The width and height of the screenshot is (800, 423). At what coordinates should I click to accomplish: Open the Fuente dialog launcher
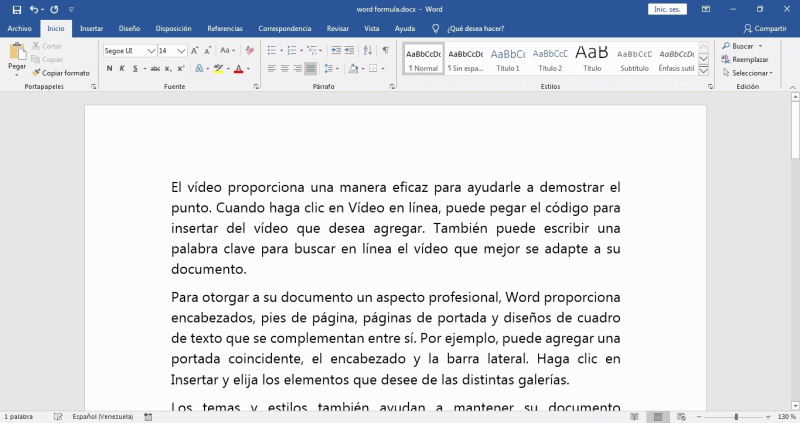click(256, 87)
